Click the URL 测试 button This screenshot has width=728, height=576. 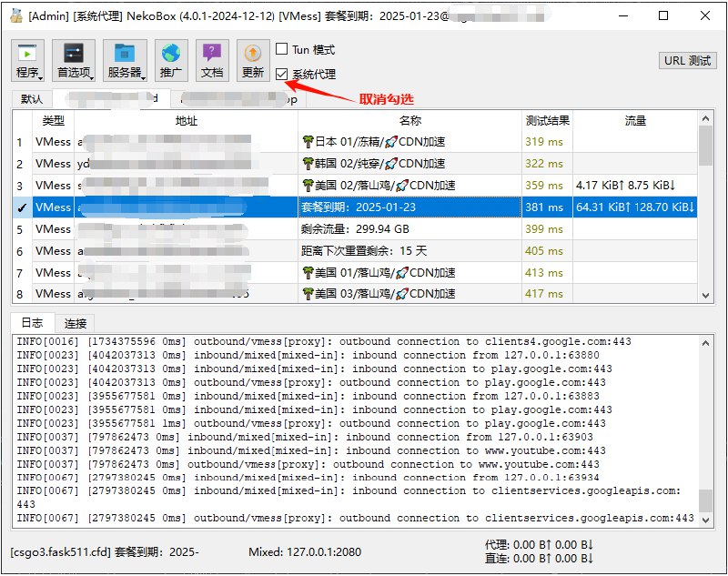click(x=687, y=61)
